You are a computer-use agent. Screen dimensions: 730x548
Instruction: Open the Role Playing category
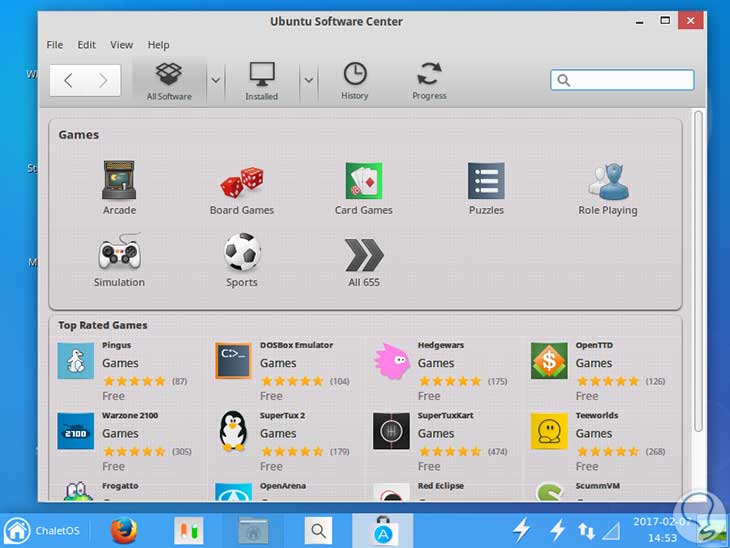coord(608,189)
